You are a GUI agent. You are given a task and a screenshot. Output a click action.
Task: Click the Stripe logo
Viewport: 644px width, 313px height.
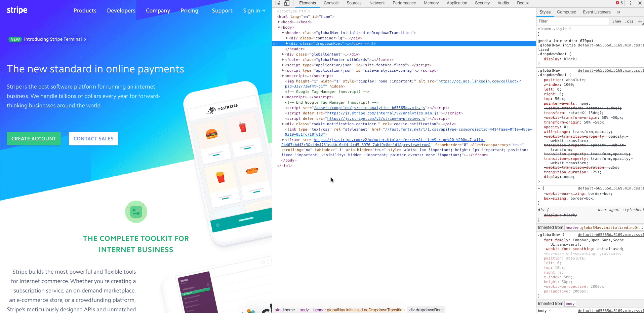17,10
